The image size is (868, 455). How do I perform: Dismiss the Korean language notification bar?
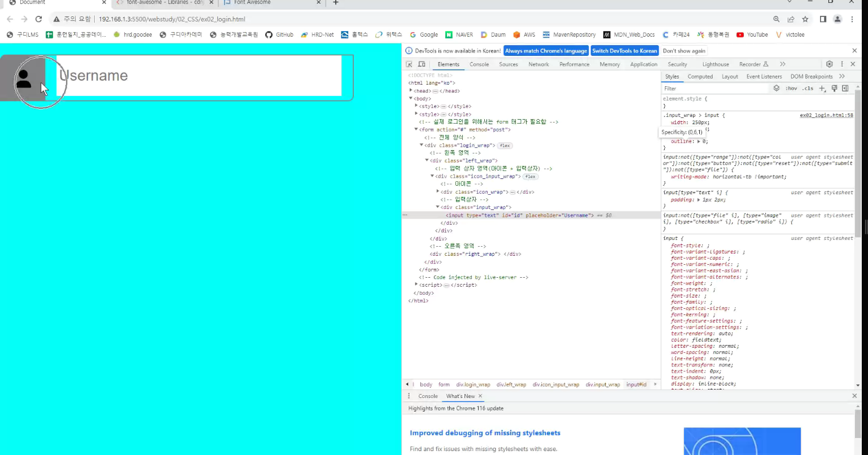(854, 51)
